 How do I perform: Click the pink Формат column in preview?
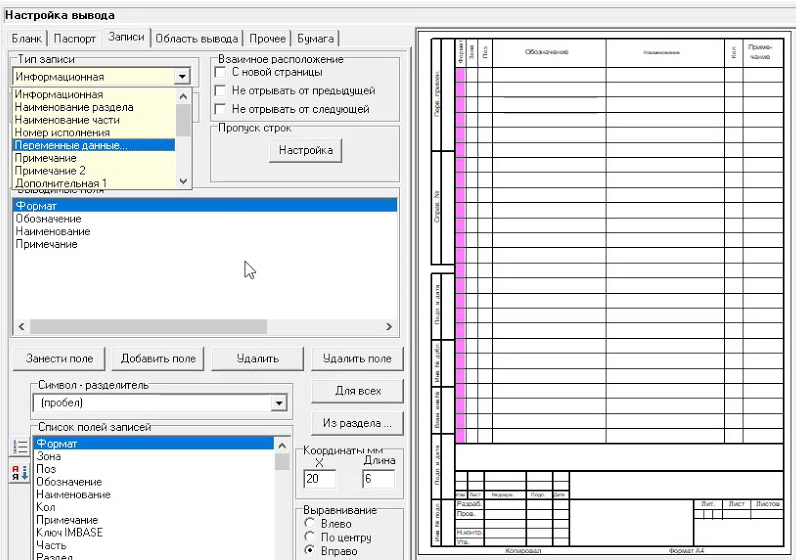pyautogui.click(x=460, y=255)
